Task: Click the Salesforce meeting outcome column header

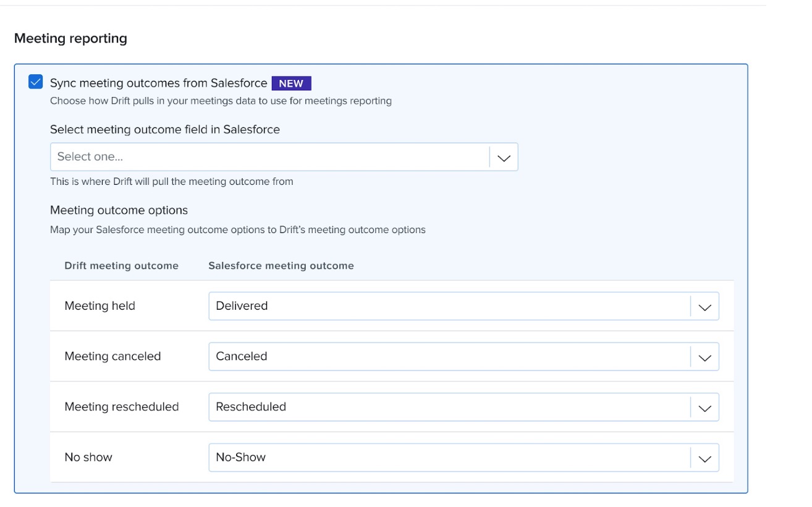Action: [x=281, y=266]
